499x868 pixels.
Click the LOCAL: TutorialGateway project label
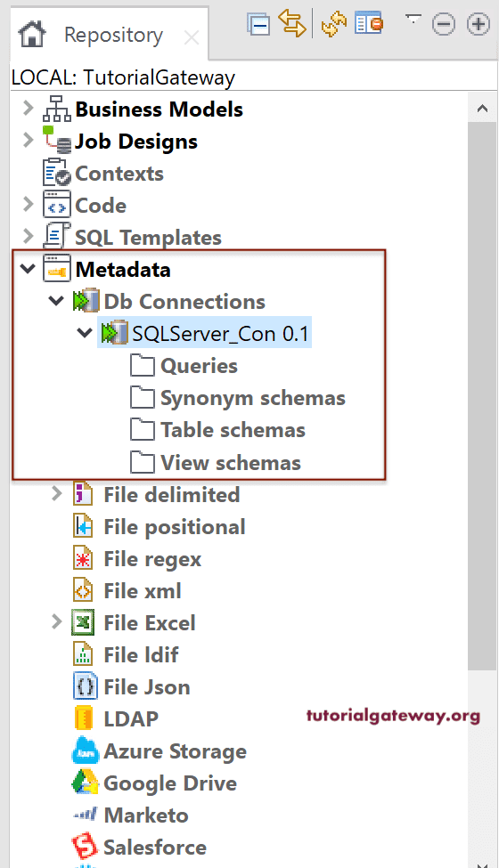(123, 77)
